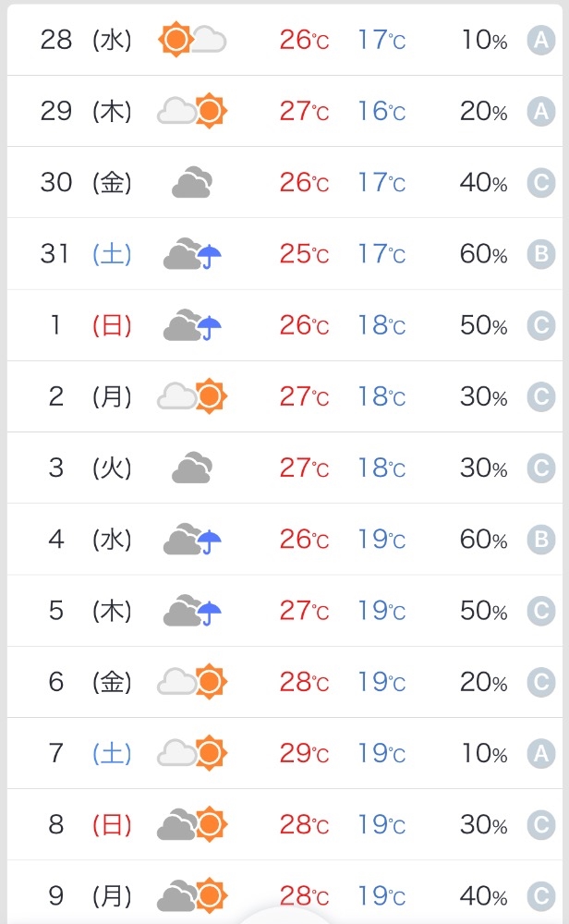
Task: Click the 20% precipitation for 6 (金)
Action: tap(484, 682)
